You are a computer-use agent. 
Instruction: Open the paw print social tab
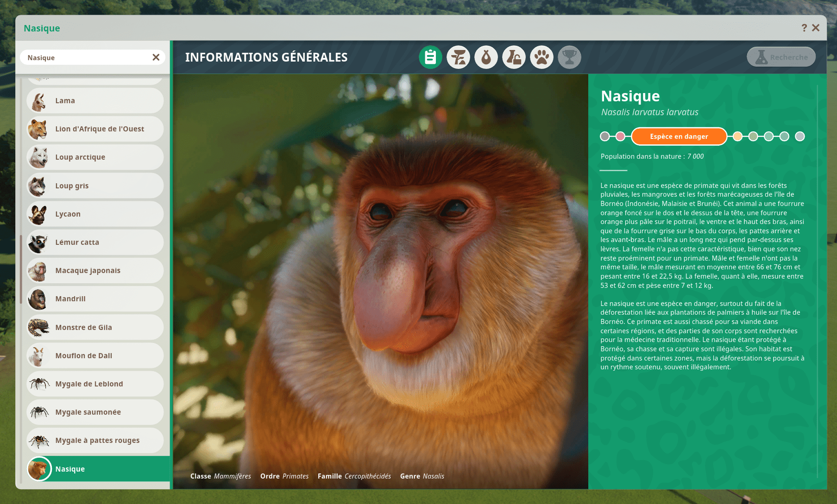[541, 57]
